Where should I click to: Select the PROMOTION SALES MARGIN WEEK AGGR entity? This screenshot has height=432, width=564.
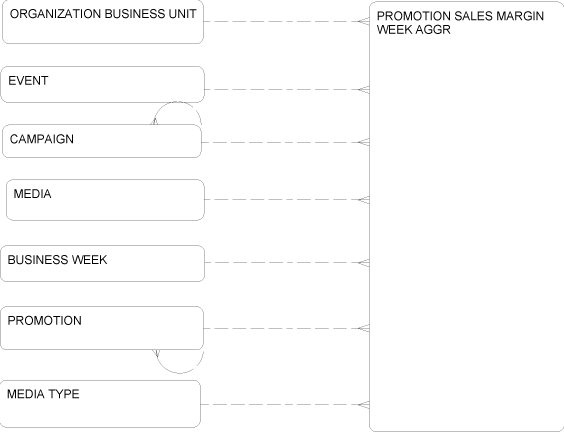467,217
